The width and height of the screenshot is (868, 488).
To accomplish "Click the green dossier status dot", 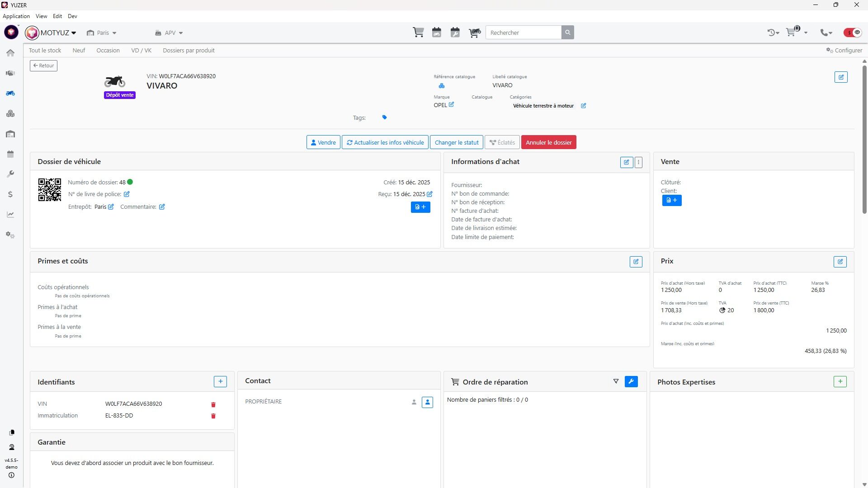I will tap(130, 182).
